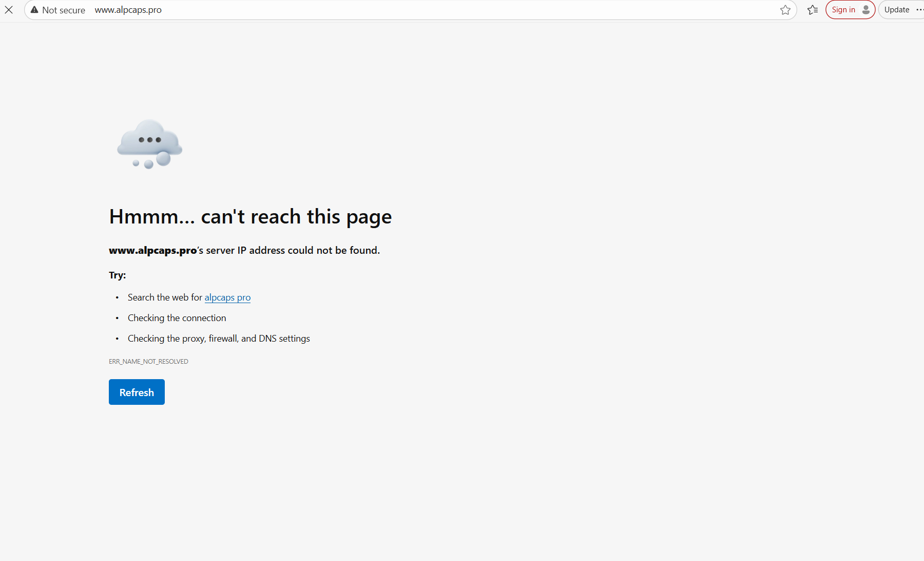Click the "can't reach this page" heading
Screen dimensions: 924x561
[250, 217]
